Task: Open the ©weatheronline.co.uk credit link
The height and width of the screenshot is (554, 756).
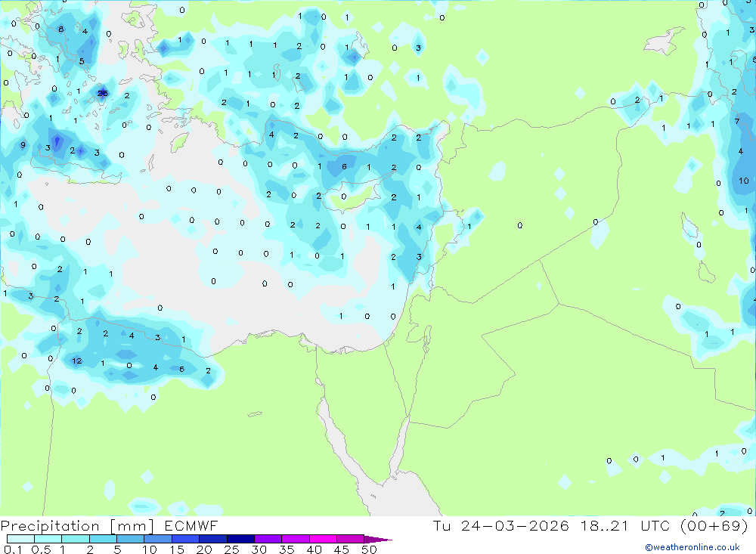Action: point(692,547)
